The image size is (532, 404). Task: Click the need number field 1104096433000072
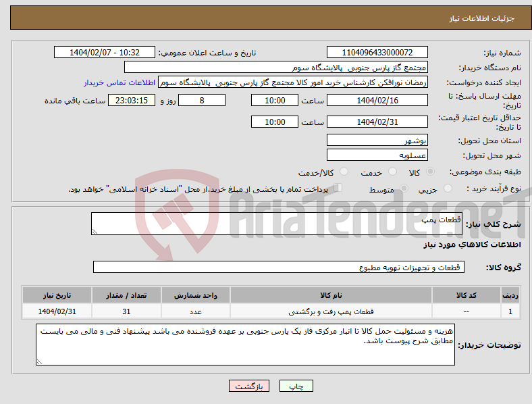[x=377, y=52]
